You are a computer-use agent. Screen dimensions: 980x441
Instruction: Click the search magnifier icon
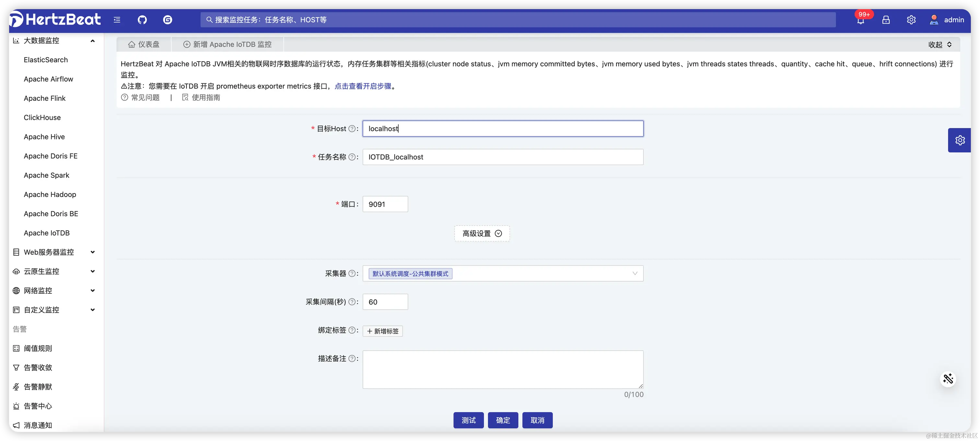point(209,19)
